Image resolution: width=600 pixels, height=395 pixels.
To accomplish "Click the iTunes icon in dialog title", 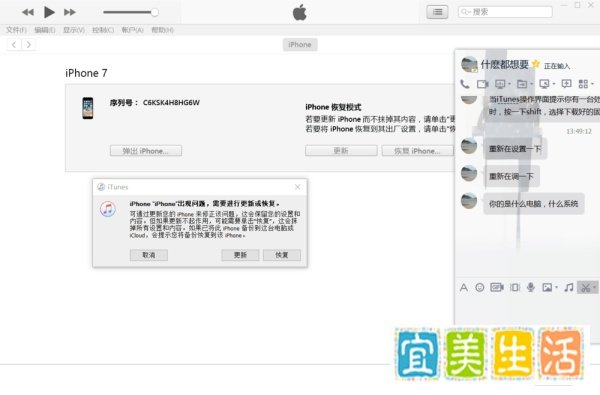I will (x=101, y=187).
